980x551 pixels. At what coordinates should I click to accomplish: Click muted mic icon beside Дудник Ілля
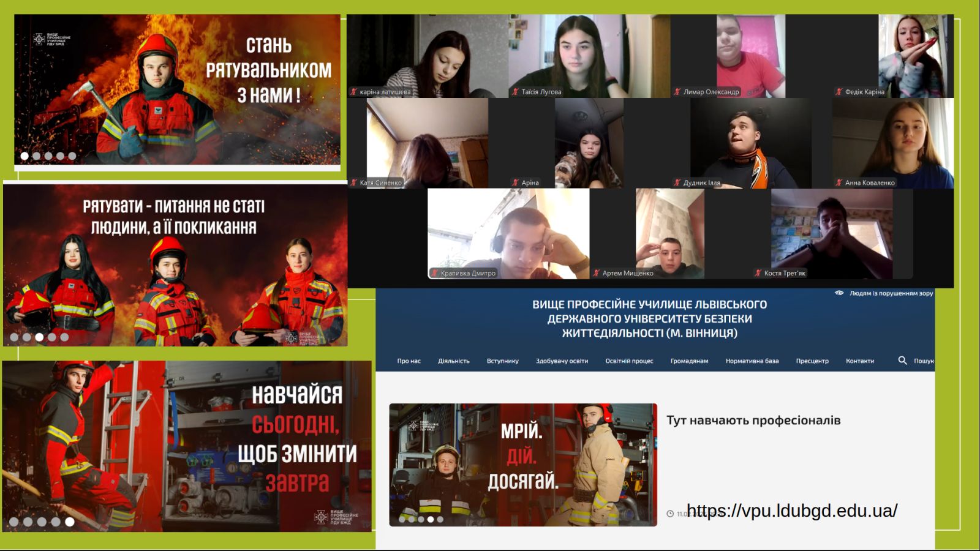pos(677,182)
